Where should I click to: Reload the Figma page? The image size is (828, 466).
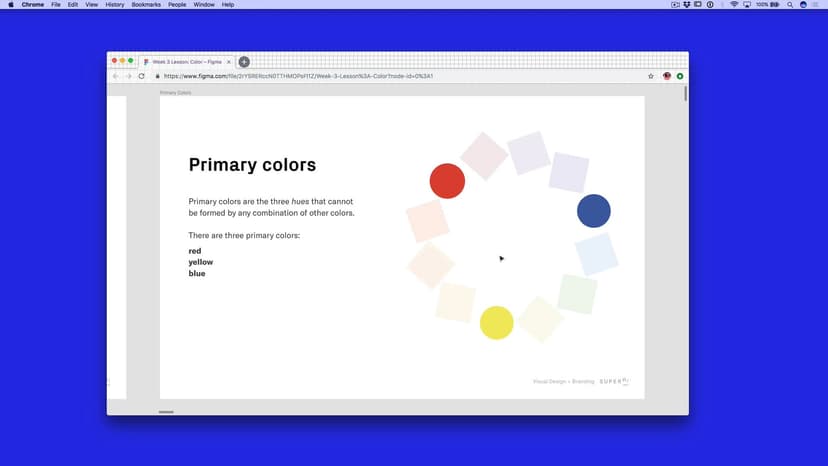[142, 76]
